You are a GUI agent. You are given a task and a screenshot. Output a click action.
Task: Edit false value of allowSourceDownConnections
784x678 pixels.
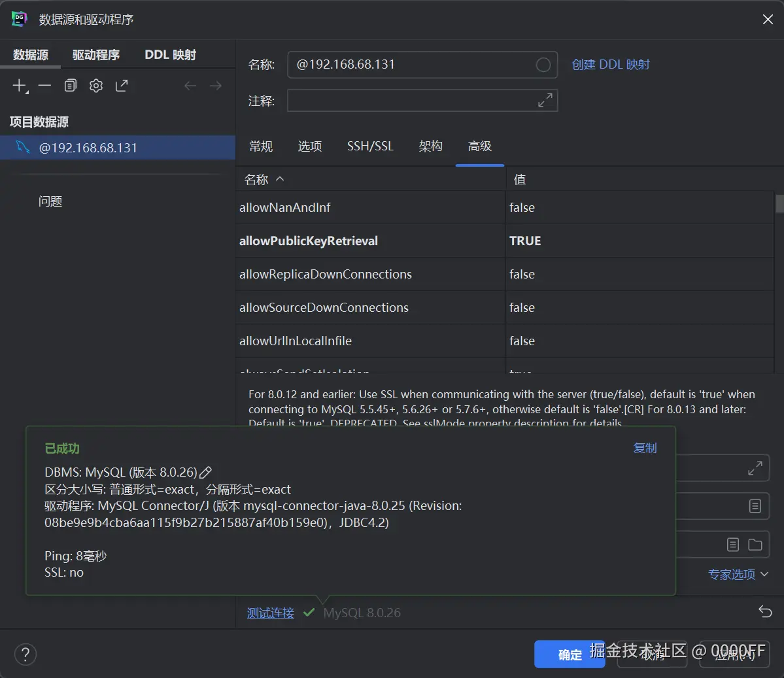pos(640,307)
